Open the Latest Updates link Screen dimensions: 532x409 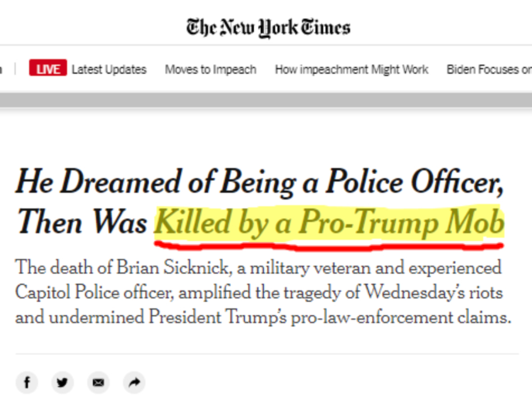[x=109, y=69]
